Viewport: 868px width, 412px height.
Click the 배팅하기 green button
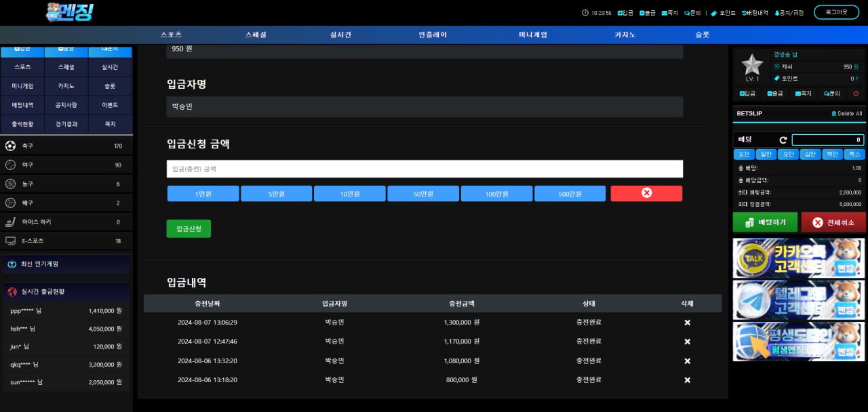click(x=765, y=222)
